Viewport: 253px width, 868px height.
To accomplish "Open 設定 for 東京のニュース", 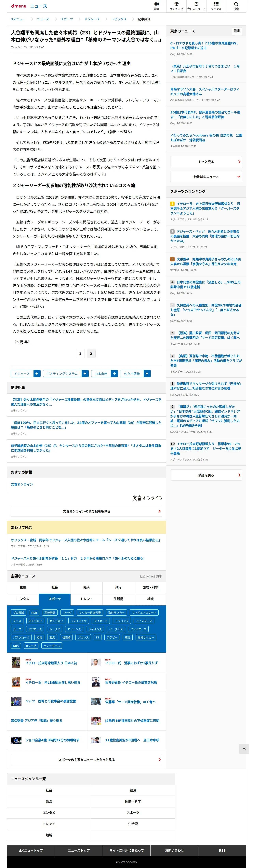I will coord(237,31).
